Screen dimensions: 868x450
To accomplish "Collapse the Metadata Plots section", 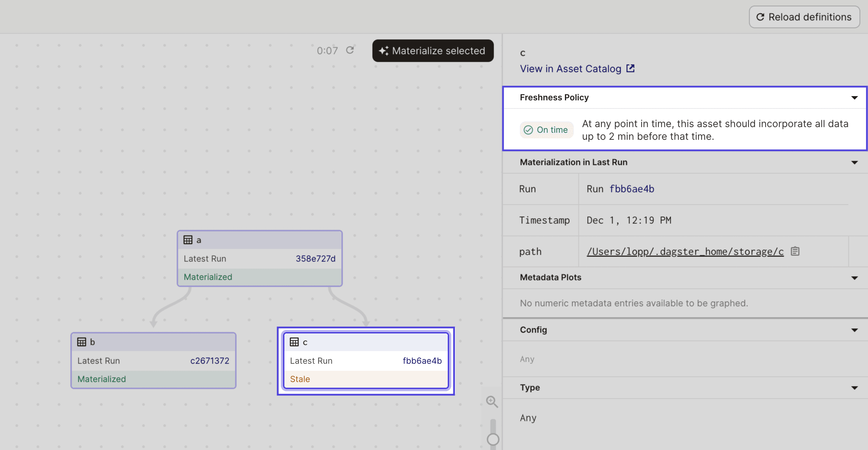I will (x=854, y=278).
